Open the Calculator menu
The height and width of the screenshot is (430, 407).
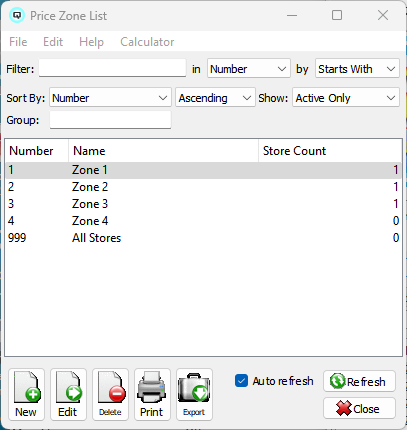coord(147,42)
